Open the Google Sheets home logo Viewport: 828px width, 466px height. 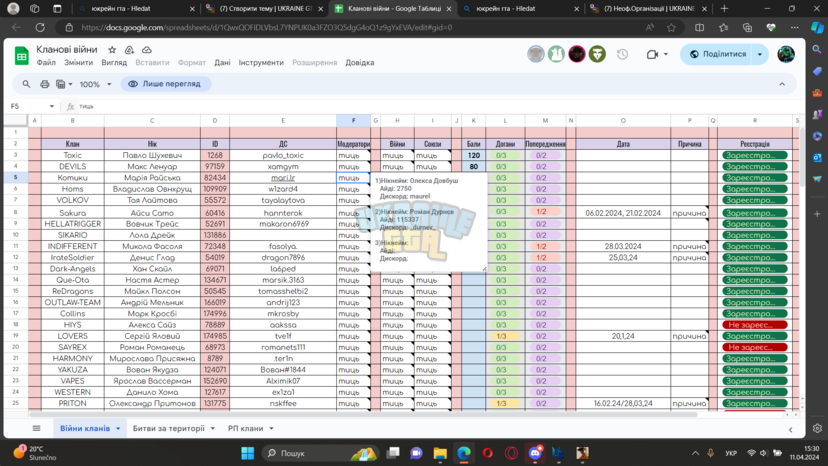coord(22,55)
